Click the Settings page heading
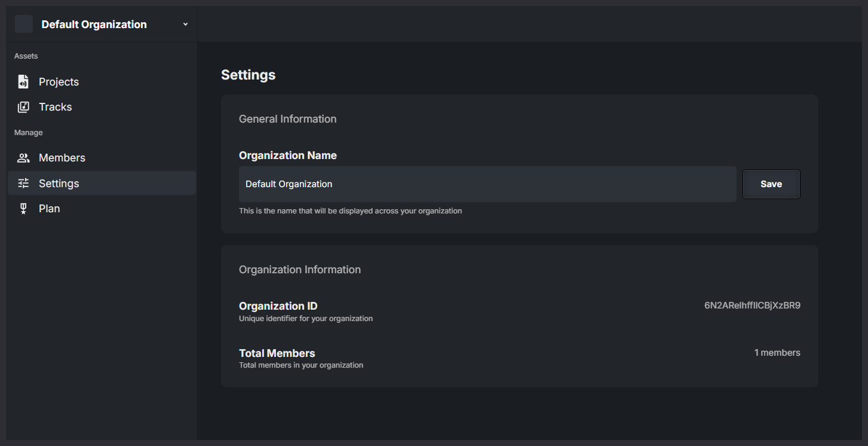This screenshot has width=868, height=446. [x=248, y=75]
